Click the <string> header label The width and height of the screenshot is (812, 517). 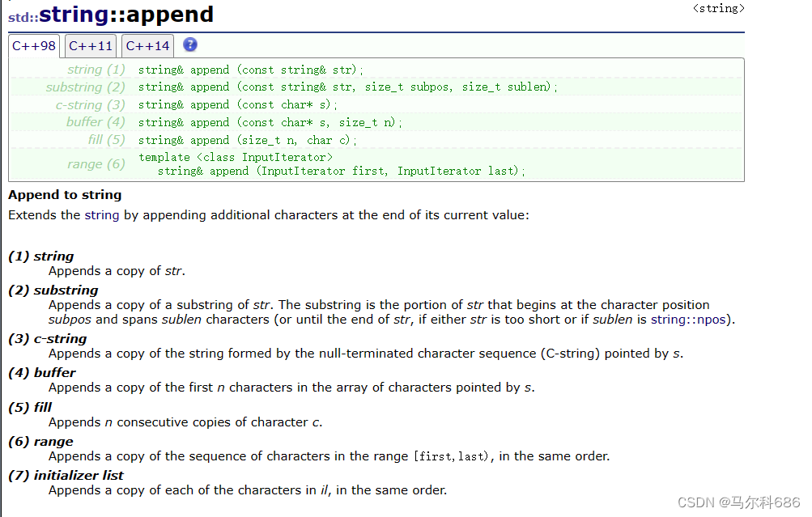[x=718, y=8]
